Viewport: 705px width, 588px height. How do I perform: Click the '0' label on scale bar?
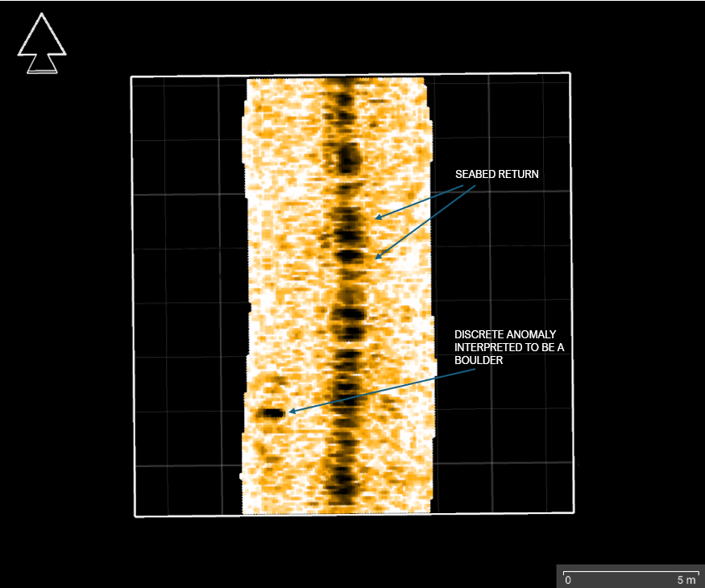(568, 581)
